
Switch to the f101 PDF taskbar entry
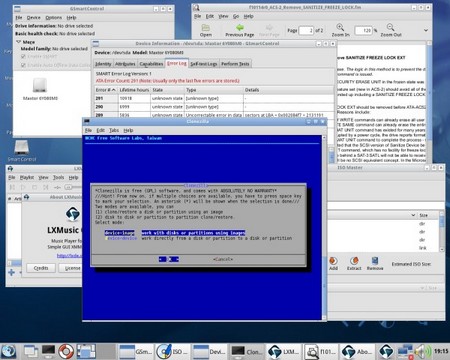point(321,352)
